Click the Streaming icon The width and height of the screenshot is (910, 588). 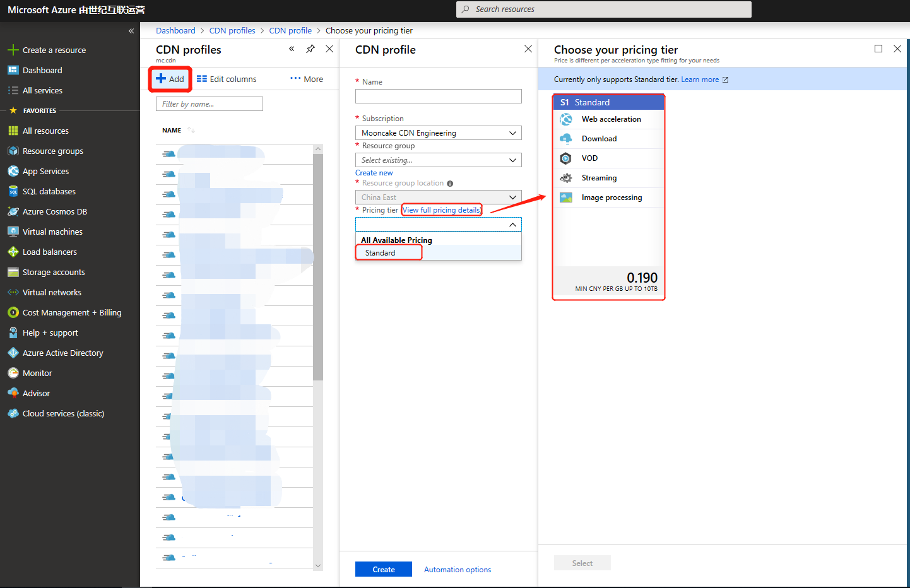pyautogui.click(x=566, y=178)
